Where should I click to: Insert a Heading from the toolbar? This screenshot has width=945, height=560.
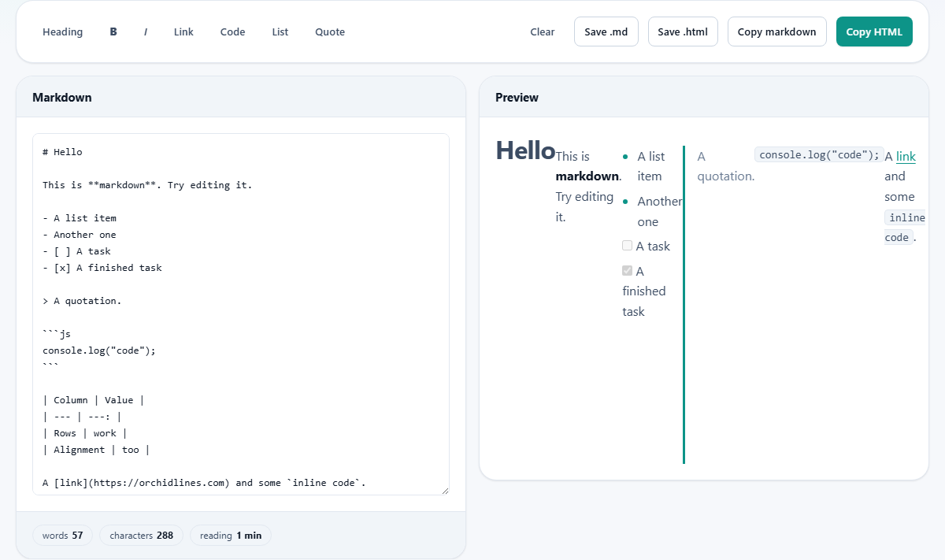[62, 32]
